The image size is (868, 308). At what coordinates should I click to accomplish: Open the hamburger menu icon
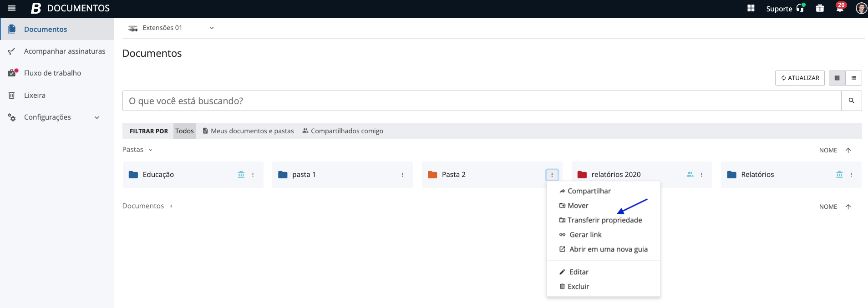click(12, 8)
